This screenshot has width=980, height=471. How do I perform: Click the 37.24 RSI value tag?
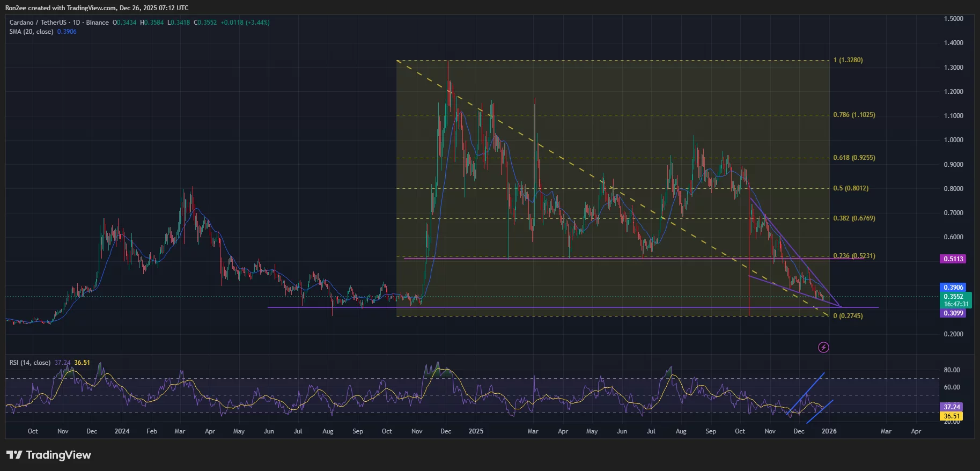click(952, 407)
